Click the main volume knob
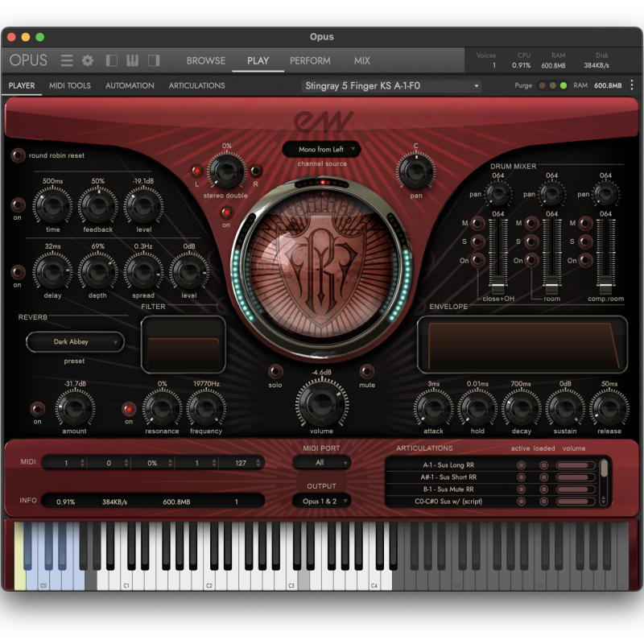The image size is (644, 644). pyautogui.click(x=321, y=403)
